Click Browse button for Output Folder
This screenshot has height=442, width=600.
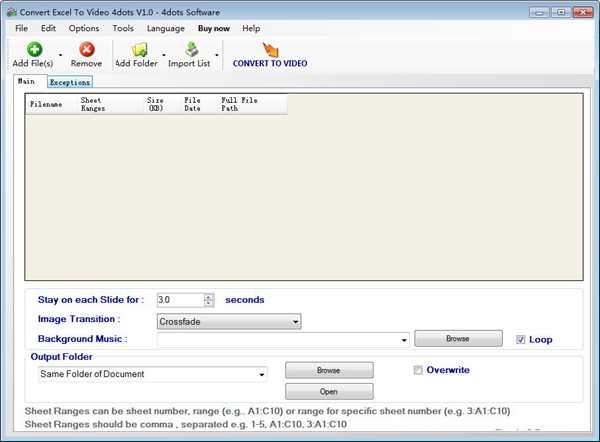point(329,370)
